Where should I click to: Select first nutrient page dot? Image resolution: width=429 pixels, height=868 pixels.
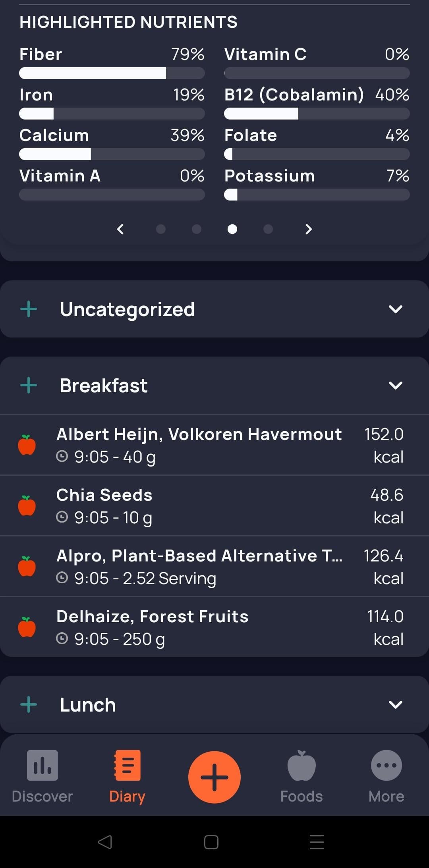pyautogui.click(x=161, y=229)
